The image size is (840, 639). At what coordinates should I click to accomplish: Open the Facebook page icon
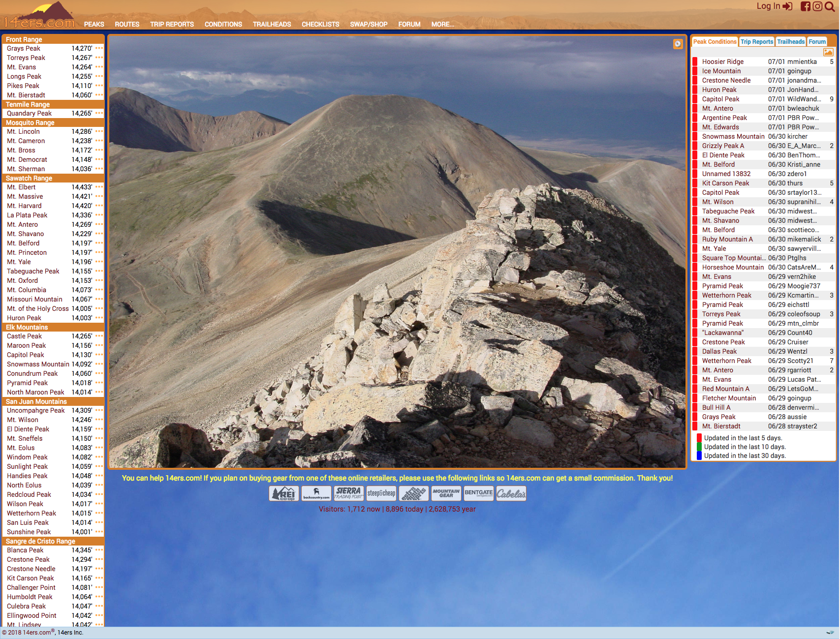806,6
